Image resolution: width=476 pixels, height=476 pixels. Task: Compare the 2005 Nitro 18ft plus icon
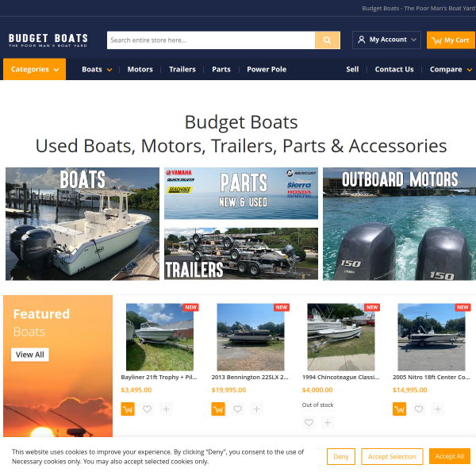[438, 409]
